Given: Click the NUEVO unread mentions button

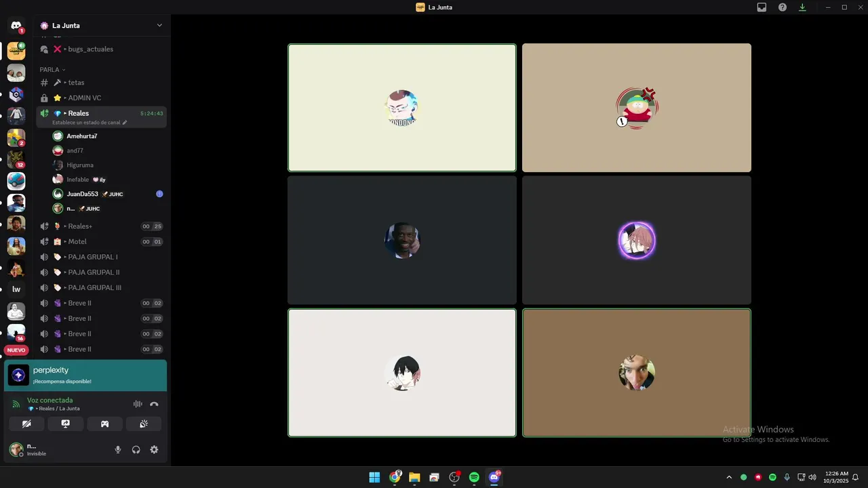Looking at the screenshot, I should tap(16, 350).
